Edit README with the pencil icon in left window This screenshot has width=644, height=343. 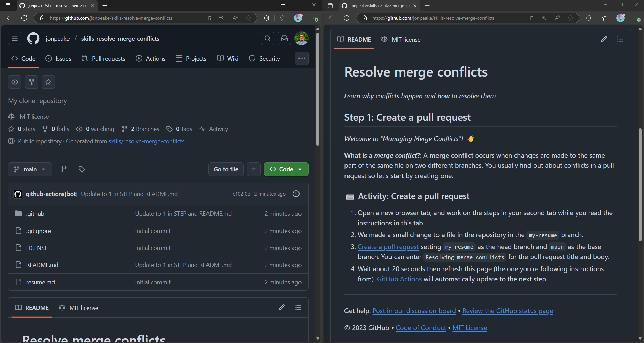282,307
